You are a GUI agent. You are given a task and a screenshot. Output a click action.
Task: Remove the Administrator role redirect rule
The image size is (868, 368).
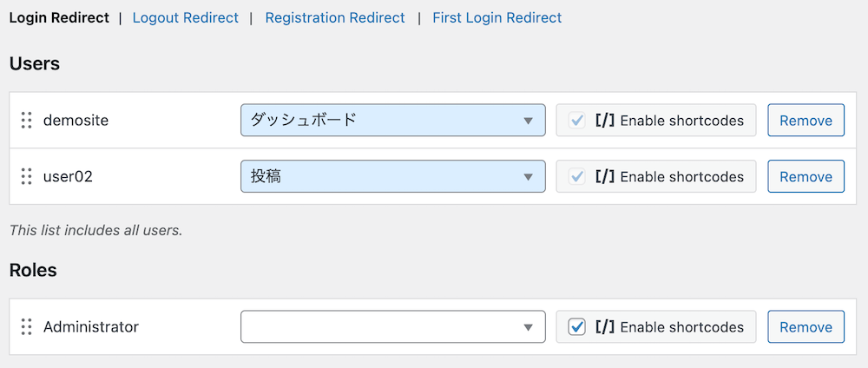pyautogui.click(x=806, y=327)
